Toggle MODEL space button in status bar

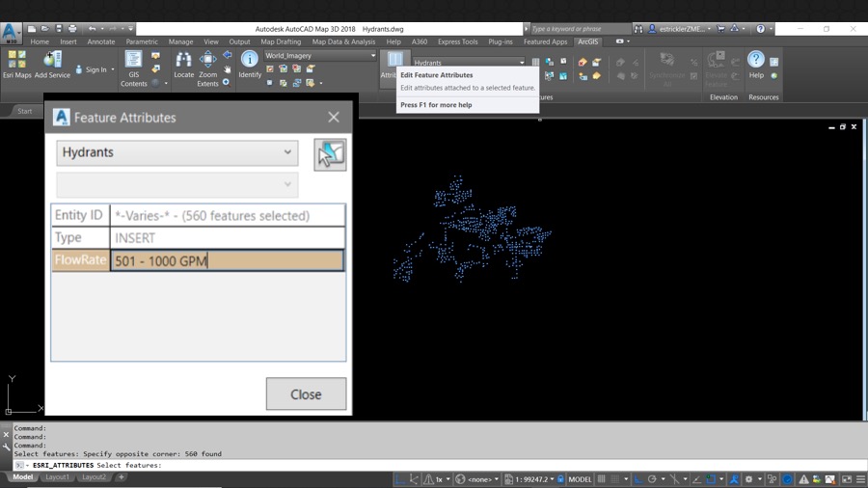580,479
